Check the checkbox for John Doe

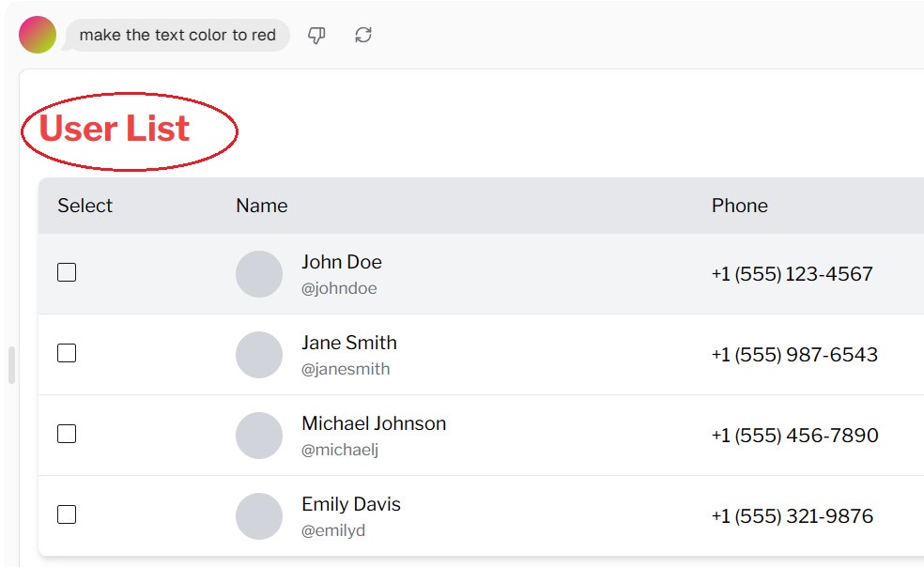(67, 273)
